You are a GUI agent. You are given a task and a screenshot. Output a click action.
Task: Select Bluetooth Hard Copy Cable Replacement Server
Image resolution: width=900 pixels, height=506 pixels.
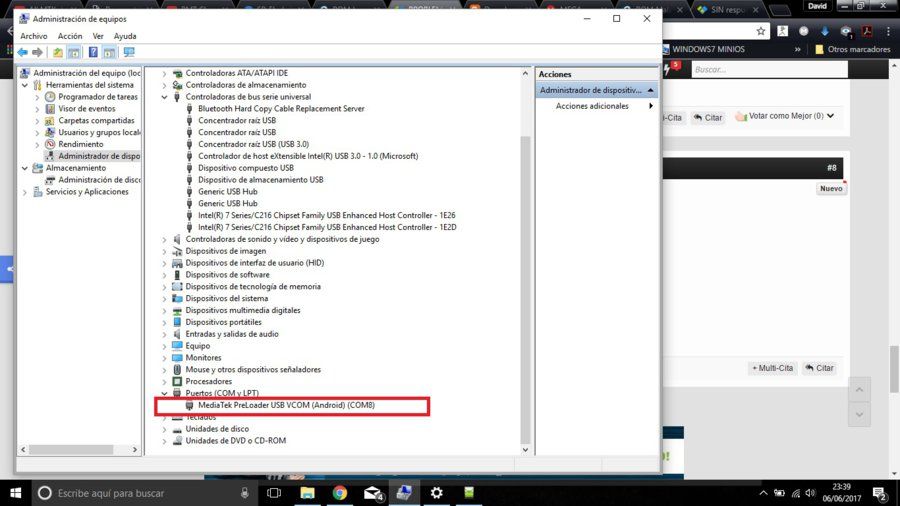pos(281,108)
